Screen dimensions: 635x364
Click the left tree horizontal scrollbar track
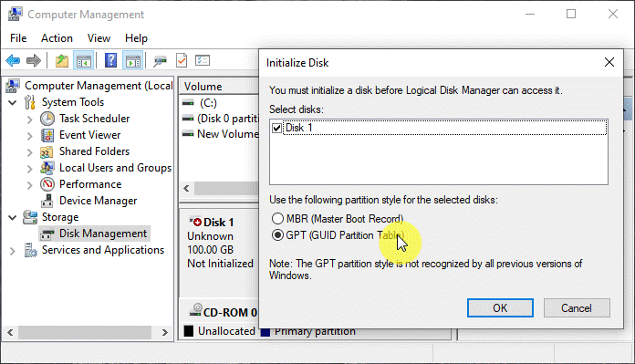point(85,332)
